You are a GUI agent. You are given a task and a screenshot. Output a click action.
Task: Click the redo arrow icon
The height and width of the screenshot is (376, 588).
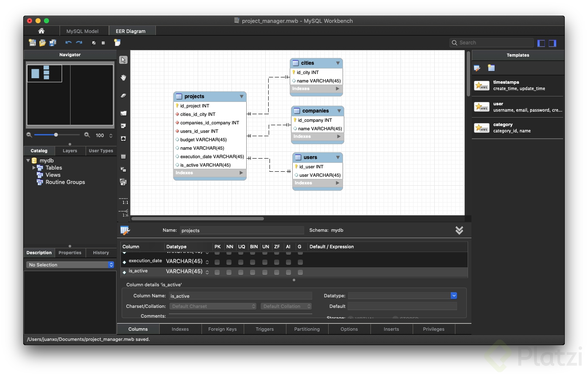pyautogui.click(x=79, y=43)
